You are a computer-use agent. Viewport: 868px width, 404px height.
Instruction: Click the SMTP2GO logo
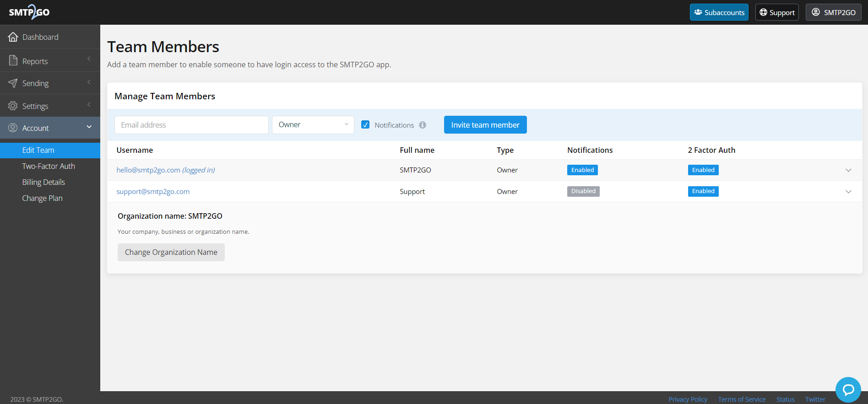29,12
